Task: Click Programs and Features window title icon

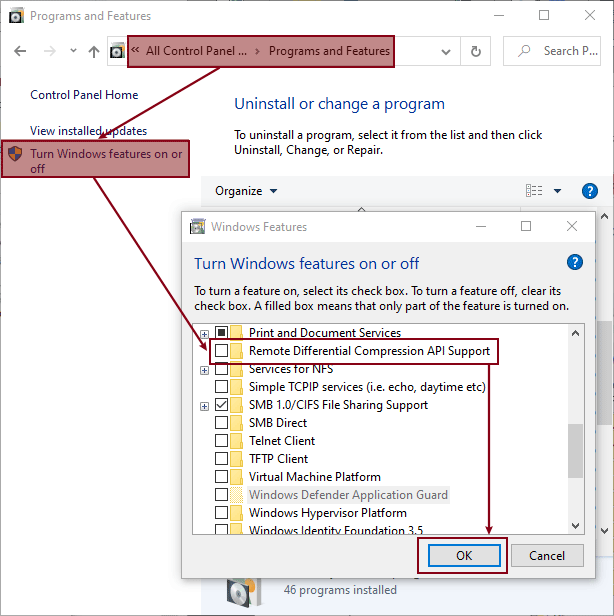Action: [x=16, y=16]
